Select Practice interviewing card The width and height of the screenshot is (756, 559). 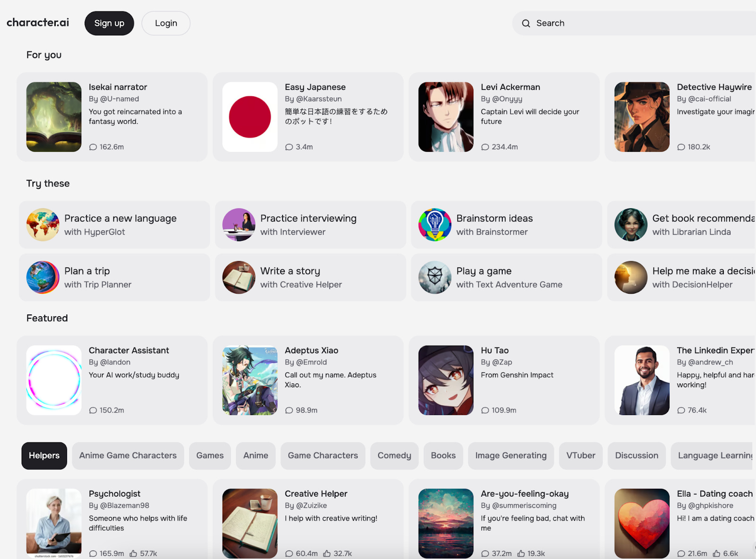click(310, 225)
